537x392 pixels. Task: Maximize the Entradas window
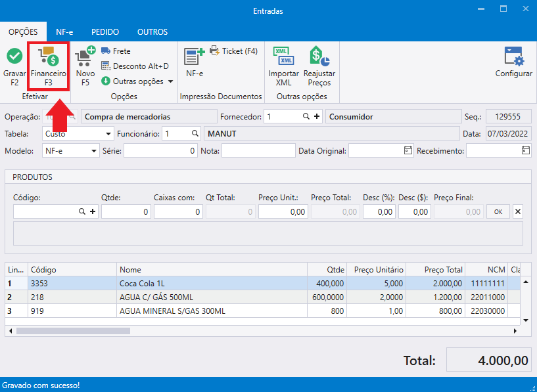pyautogui.click(x=503, y=9)
